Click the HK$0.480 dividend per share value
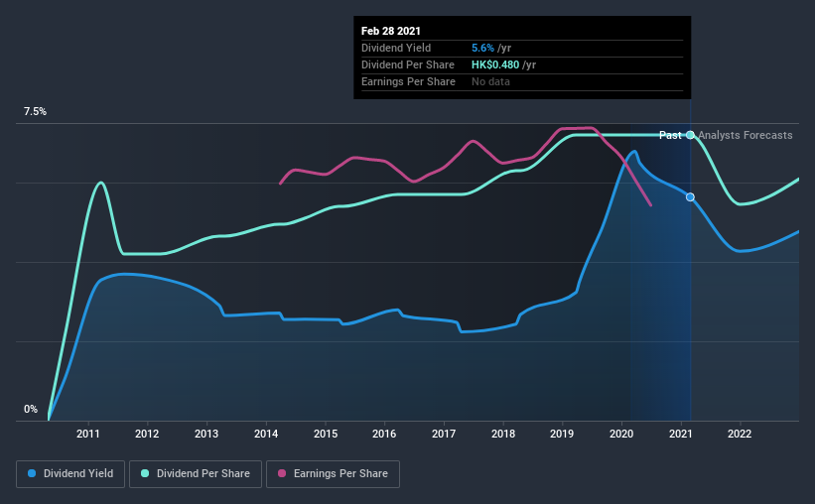The image size is (815, 504). click(x=495, y=64)
